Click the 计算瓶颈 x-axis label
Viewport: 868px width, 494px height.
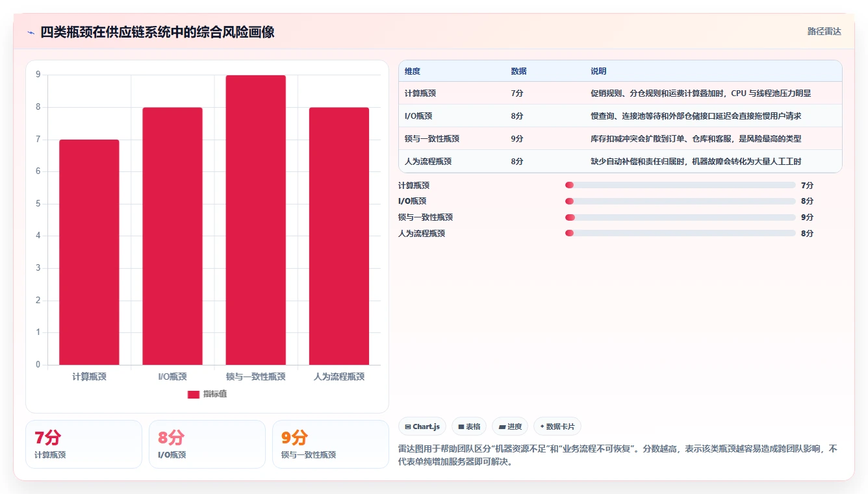click(89, 377)
